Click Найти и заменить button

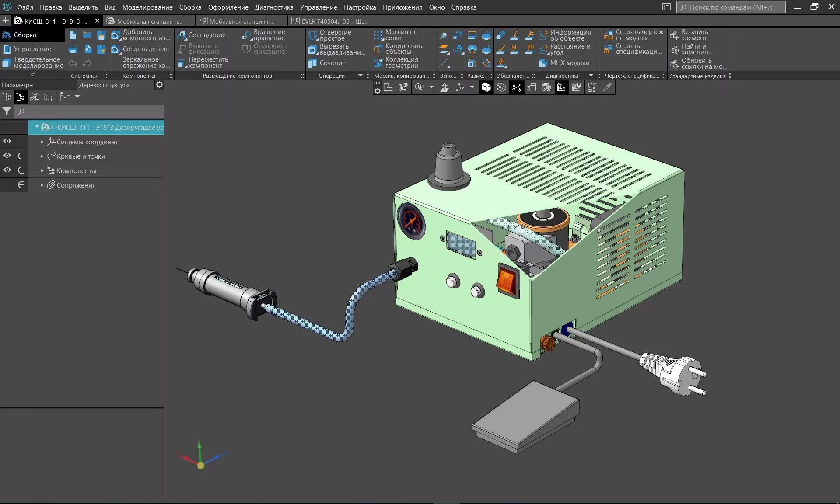click(695, 49)
